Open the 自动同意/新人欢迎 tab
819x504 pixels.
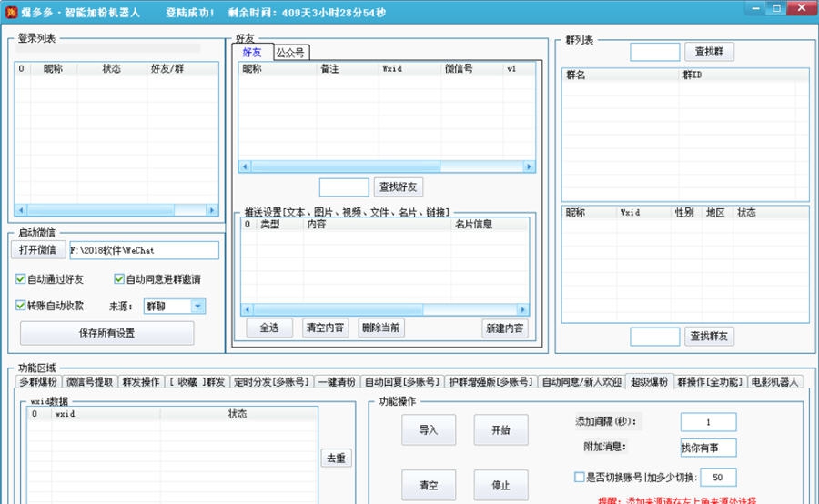pyautogui.click(x=581, y=382)
